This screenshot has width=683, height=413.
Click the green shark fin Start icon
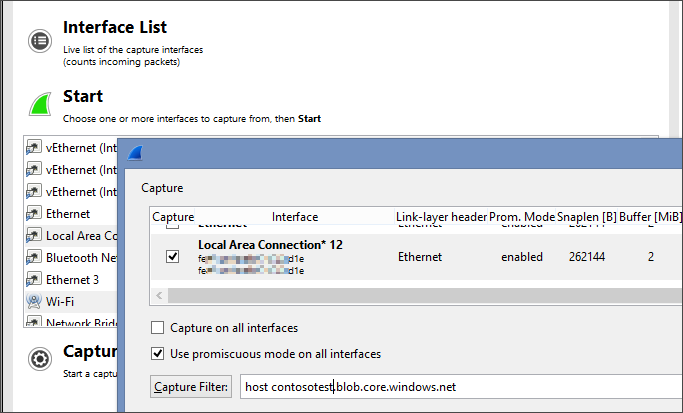tap(40, 105)
